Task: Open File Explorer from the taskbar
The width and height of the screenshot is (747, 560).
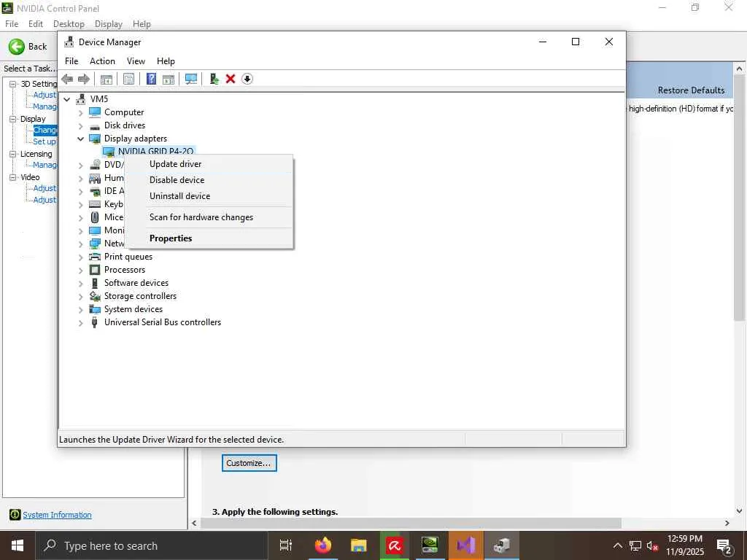Action: click(358, 545)
